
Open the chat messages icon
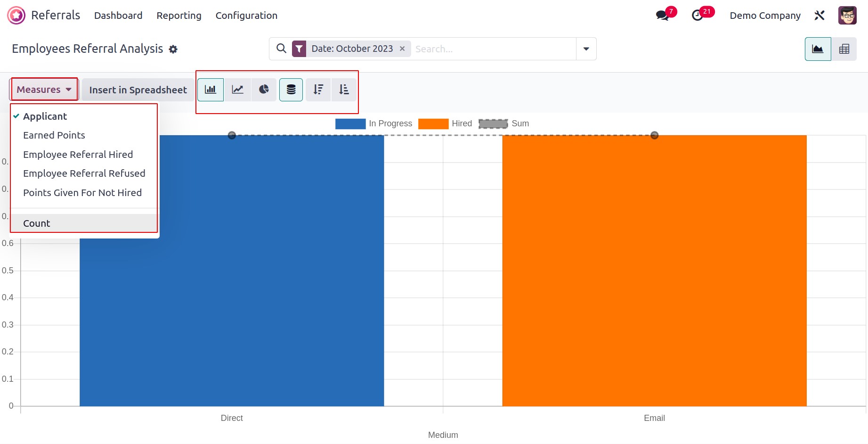pyautogui.click(x=662, y=15)
